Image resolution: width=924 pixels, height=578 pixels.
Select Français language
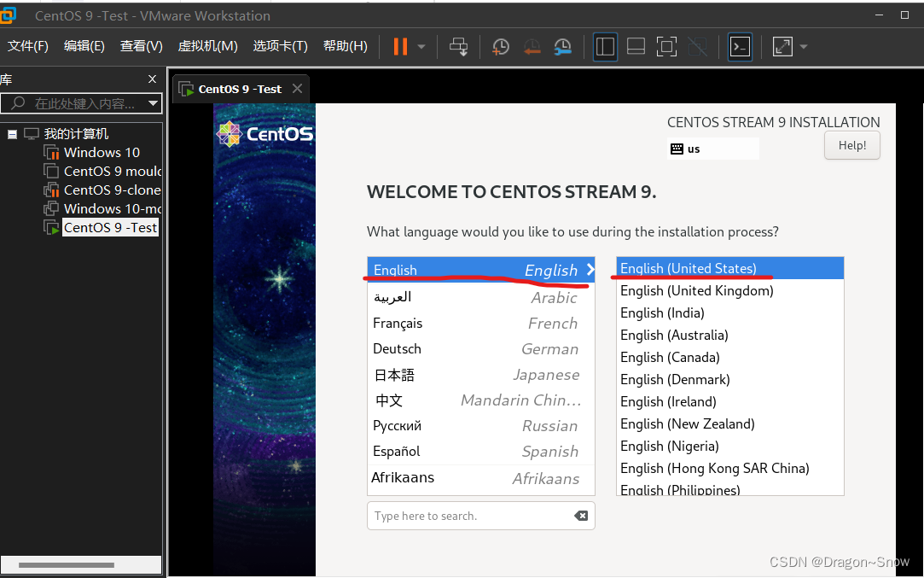tap(481, 324)
